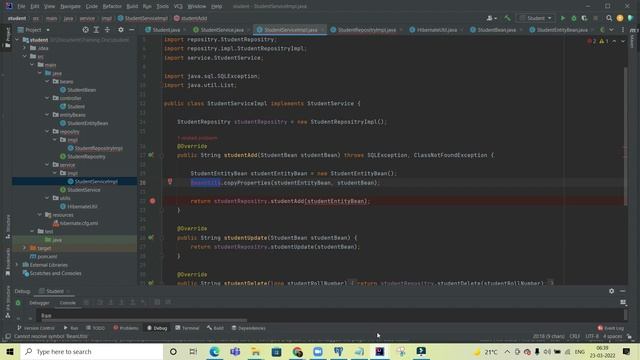Open the Event Log
Viewport: 640px width, 360px height.
coord(611,328)
